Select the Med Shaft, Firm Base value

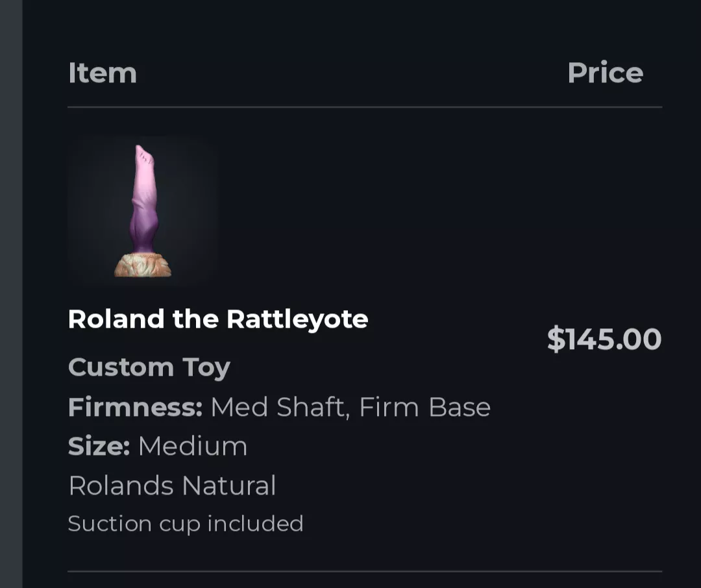click(x=350, y=407)
